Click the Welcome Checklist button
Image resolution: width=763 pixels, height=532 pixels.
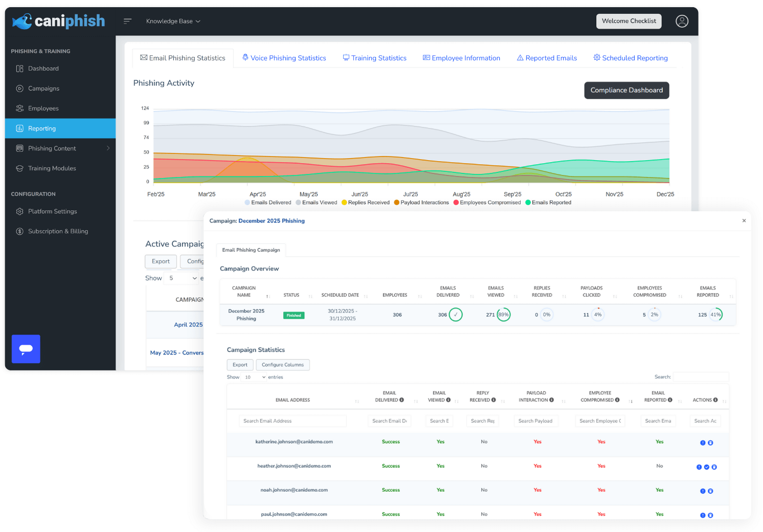tap(629, 21)
